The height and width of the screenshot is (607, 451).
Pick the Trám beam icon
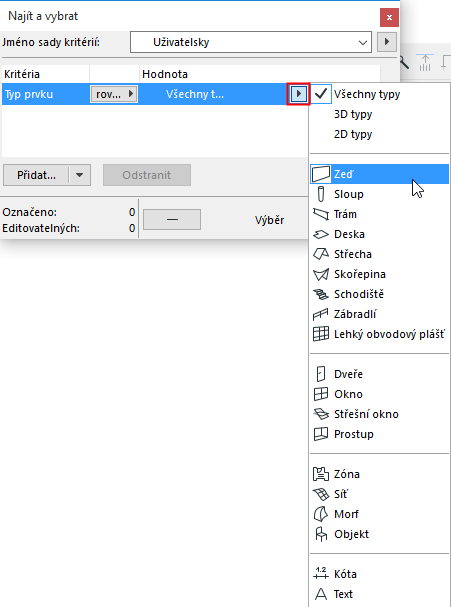tap(321, 214)
